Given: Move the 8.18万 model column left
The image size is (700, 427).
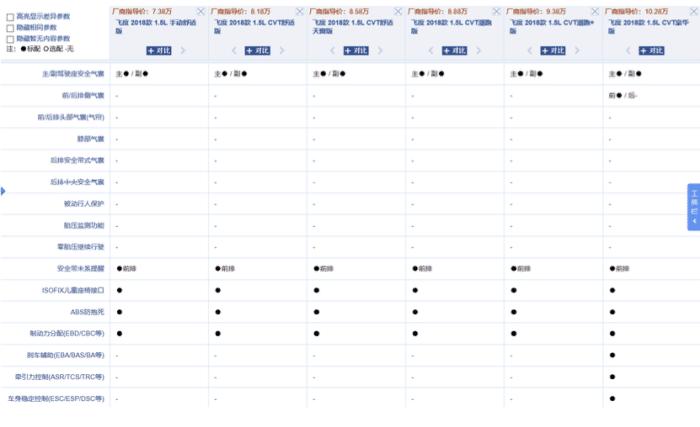Looking at the screenshot, I should (235, 50).
